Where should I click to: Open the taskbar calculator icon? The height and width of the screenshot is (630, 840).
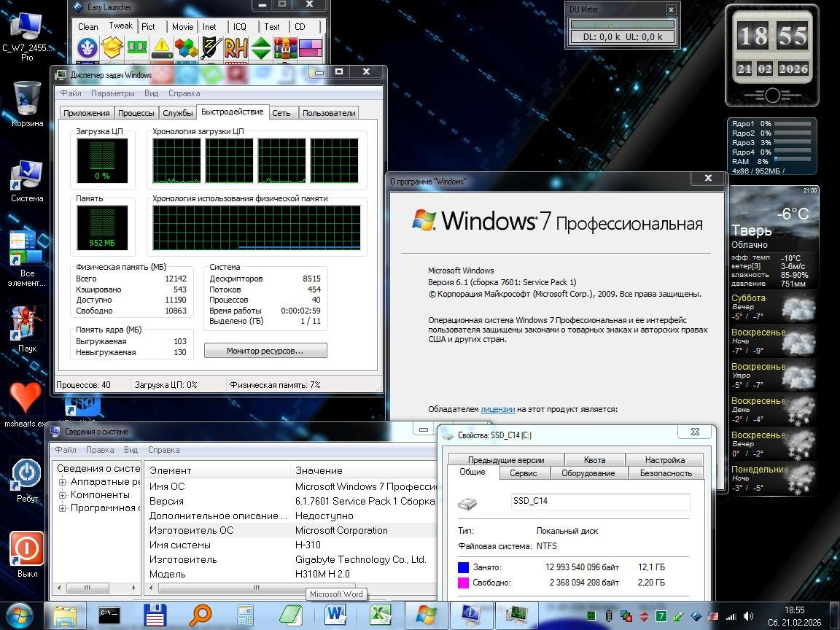246,615
